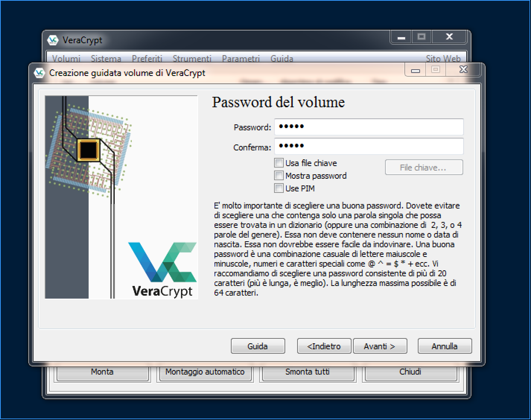Enable the 'Use PIM' checkbox

279,188
